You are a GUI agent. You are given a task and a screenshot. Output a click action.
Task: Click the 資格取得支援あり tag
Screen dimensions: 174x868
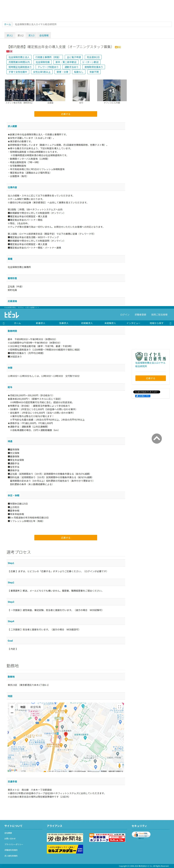94,67
